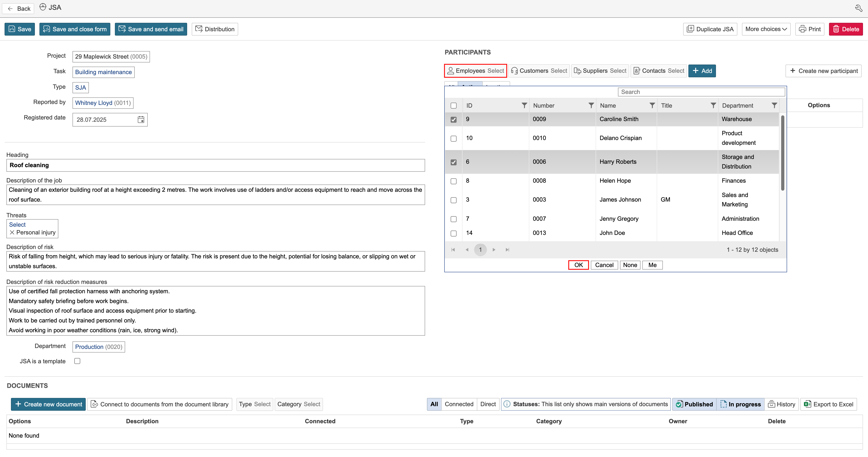Open the Customers Select dropdown
This screenshot has height=457, width=868.
tap(539, 71)
